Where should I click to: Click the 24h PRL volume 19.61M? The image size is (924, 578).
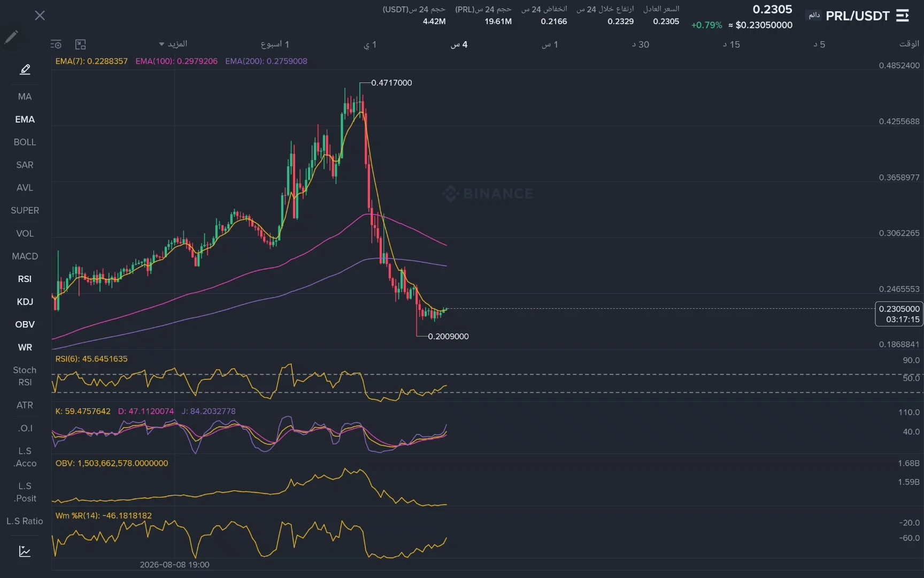point(498,21)
